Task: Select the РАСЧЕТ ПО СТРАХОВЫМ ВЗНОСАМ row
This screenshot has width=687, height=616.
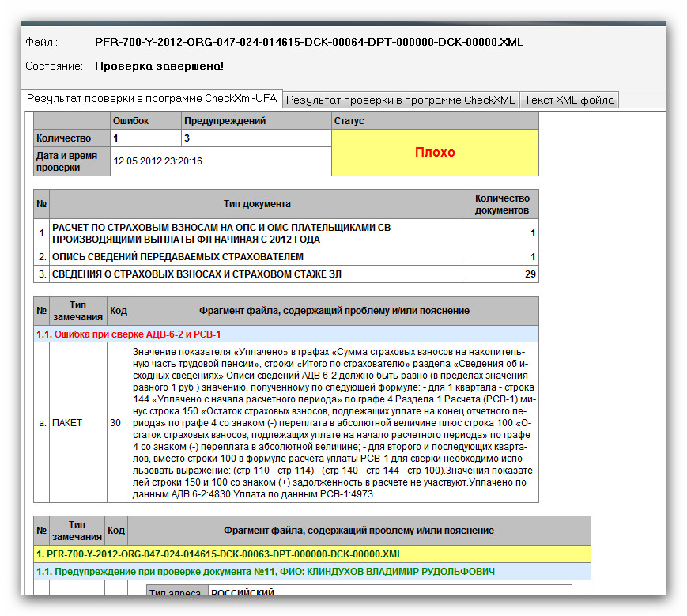Action: 285,233
